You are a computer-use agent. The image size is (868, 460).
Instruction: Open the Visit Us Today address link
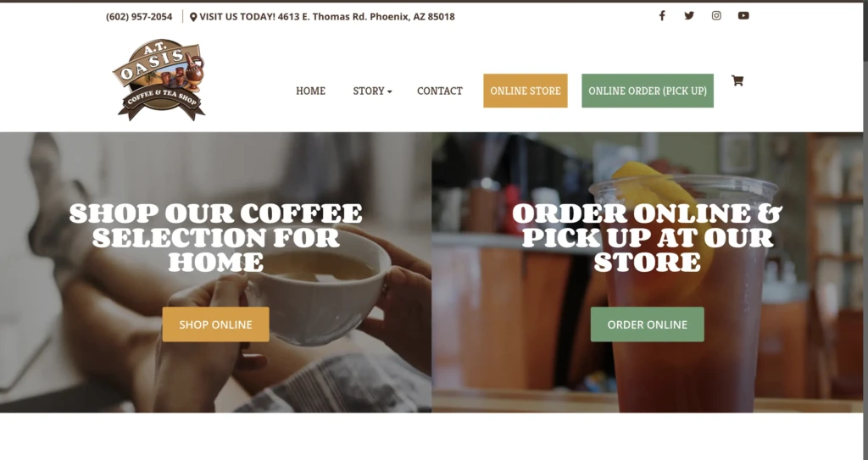point(326,17)
